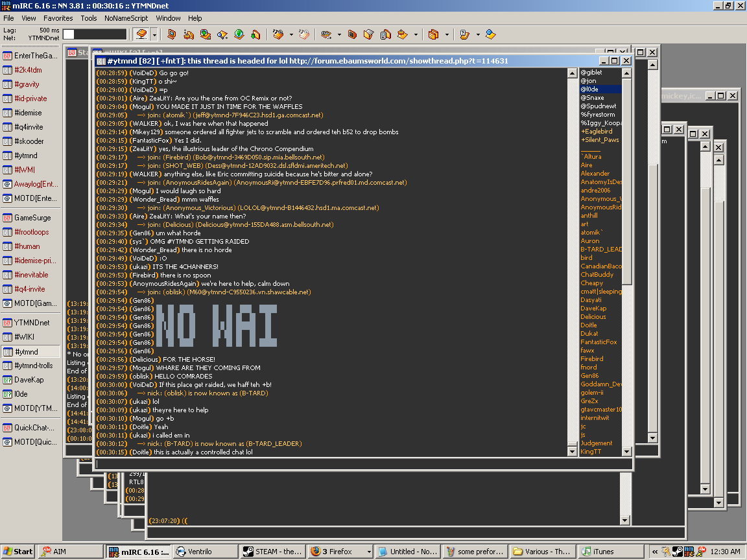Screen dimensions: 747x560
Task: Click the Connect toolbar button
Action: 142,34
